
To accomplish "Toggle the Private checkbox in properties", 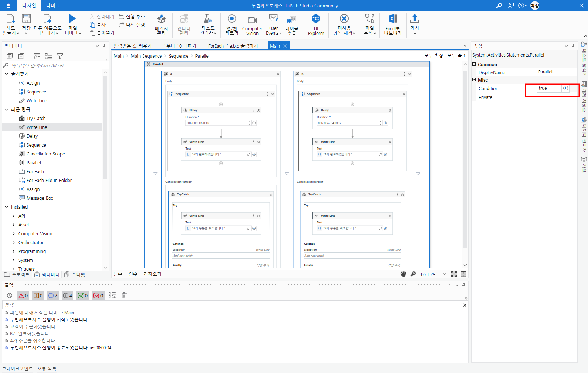I will coord(541,97).
